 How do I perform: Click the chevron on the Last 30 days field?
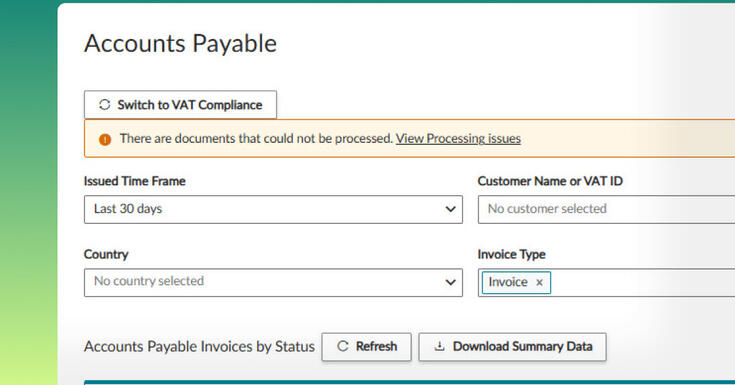450,209
